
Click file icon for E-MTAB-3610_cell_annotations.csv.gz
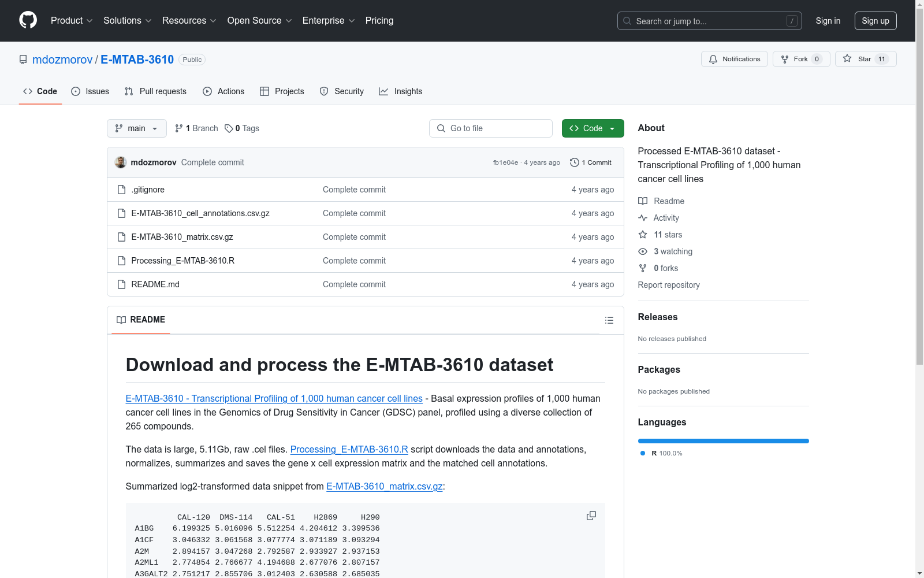(121, 213)
